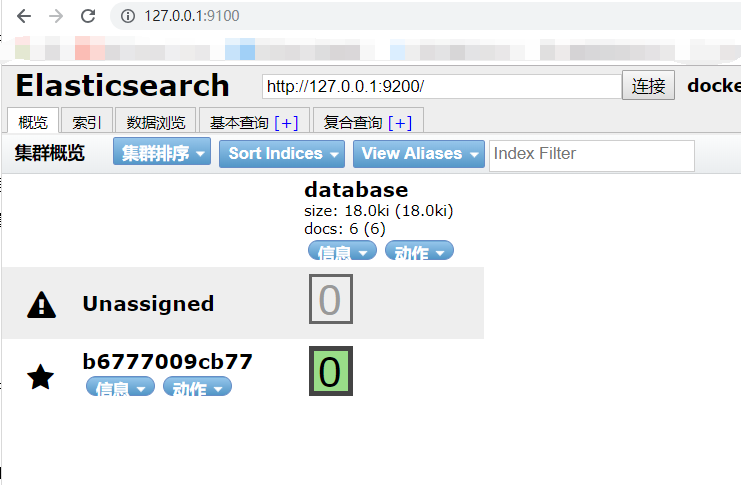Click the 连接 connect button

648,86
